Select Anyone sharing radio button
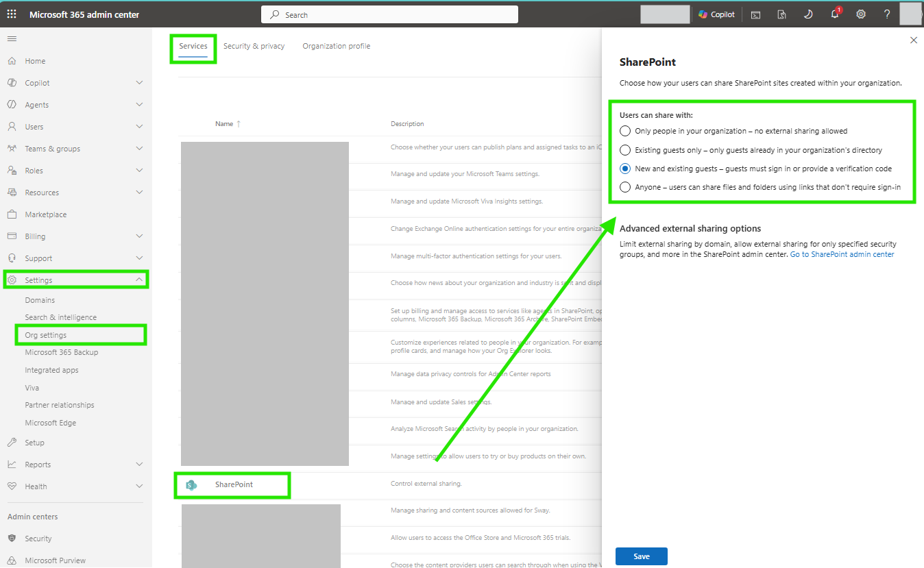The height and width of the screenshot is (568, 924). [x=624, y=187]
